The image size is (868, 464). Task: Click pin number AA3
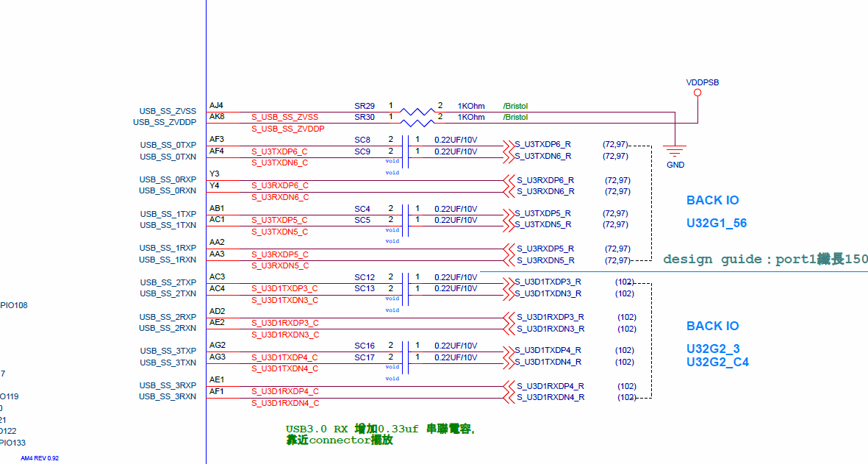coord(217,254)
